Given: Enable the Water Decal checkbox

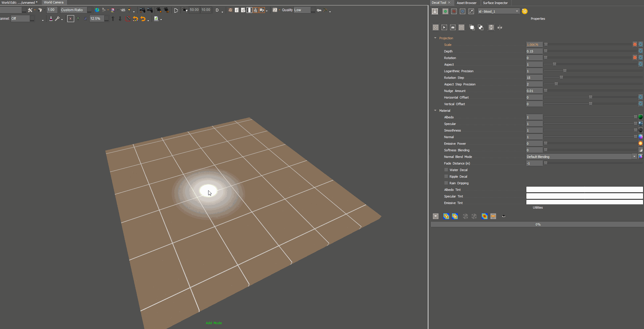Looking at the screenshot, I should tap(446, 170).
